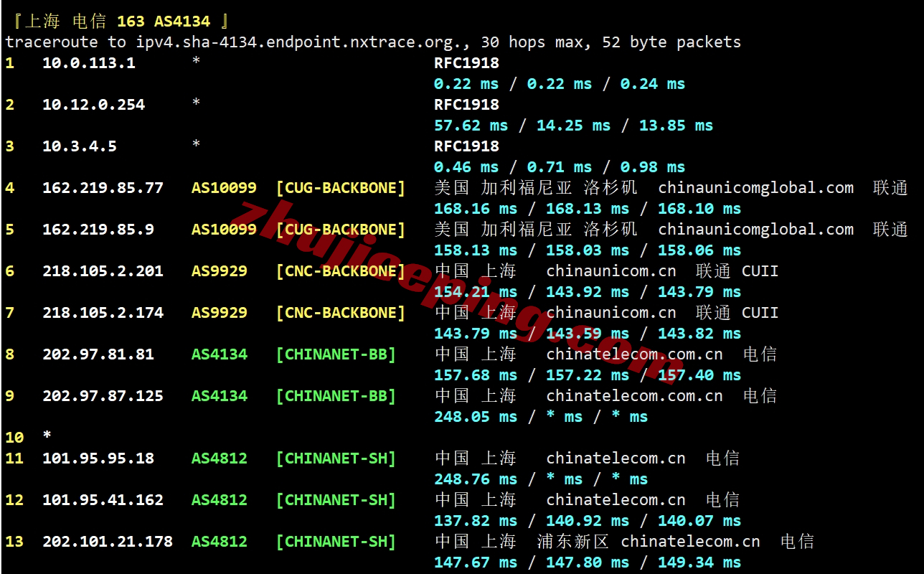The width and height of the screenshot is (924, 574).
Task: Click the 0.98 ms latency value
Action: pos(653,167)
